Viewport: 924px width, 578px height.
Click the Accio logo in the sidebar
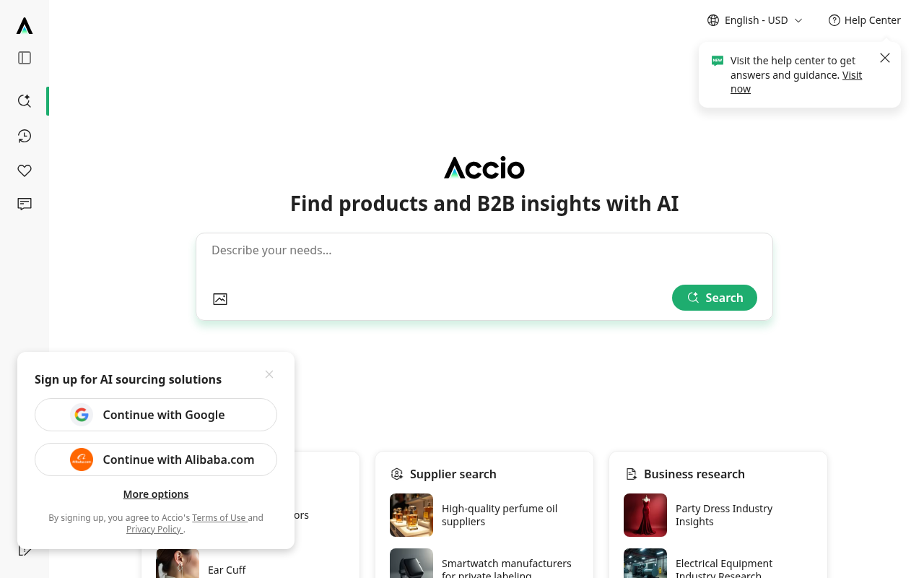[x=24, y=25]
